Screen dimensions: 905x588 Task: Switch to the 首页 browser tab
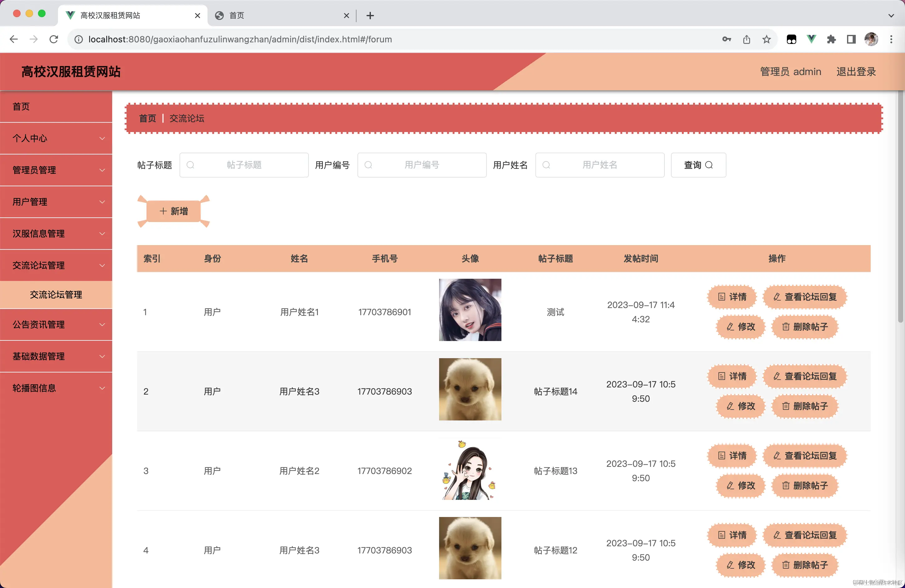pos(281,16)
